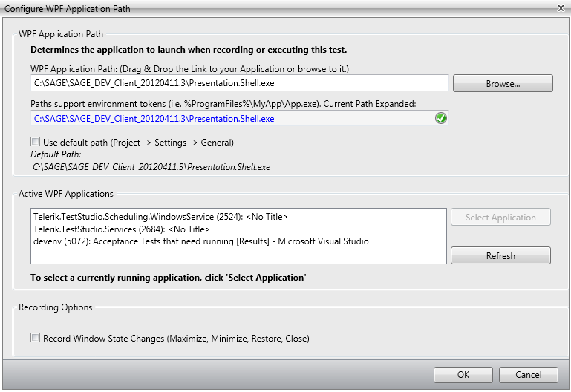
Task: Click Browse to locate the application
Action: (503, 83)
